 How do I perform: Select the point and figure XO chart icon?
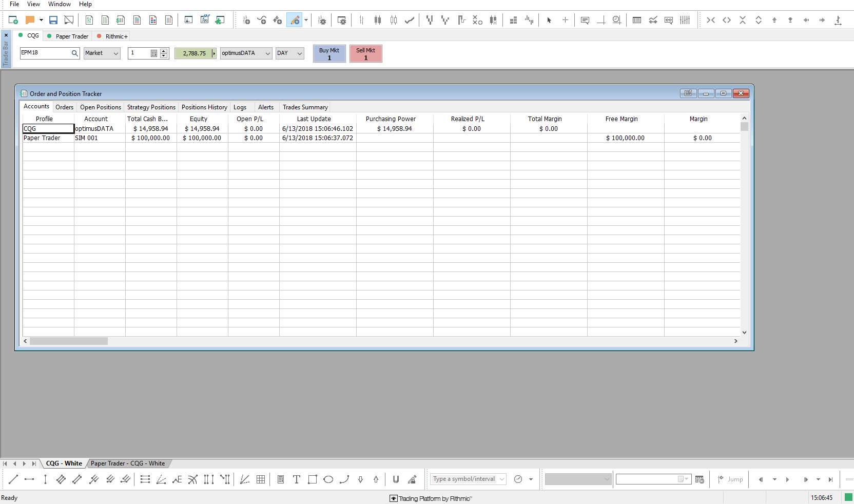click(x=477, y=20)
